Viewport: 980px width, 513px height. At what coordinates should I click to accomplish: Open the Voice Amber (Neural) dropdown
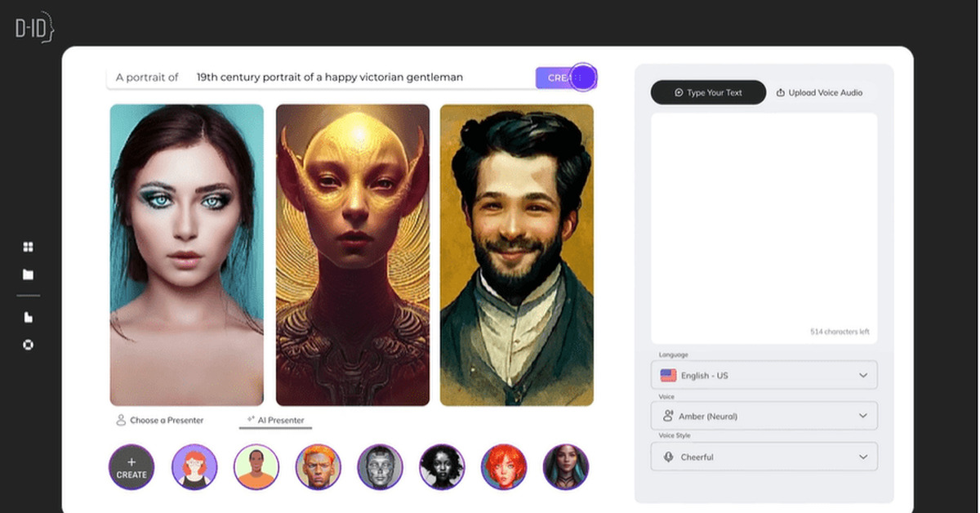click(764, 416)
